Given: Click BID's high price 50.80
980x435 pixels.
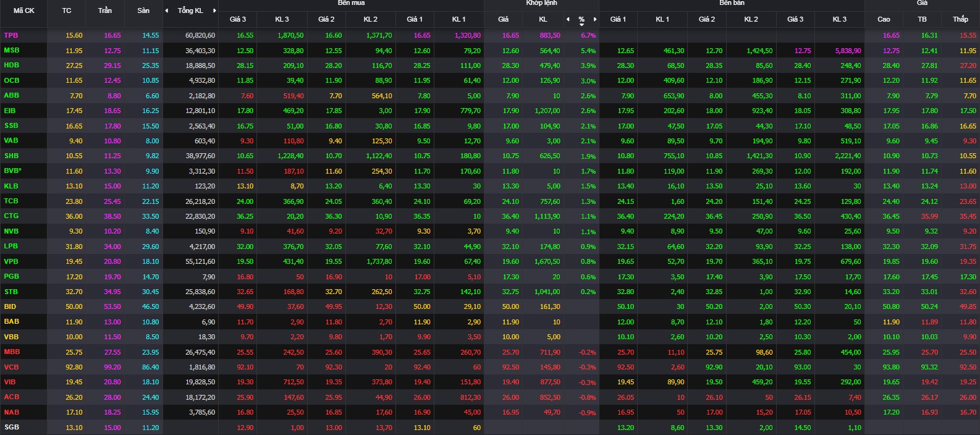Looking at the screenshot, I should coord(891,307).
